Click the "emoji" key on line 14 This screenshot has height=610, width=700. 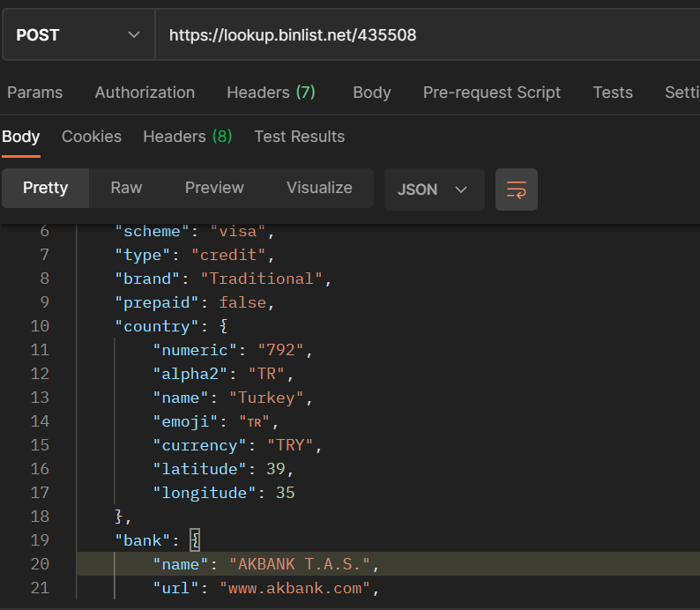tap(185, 421)
